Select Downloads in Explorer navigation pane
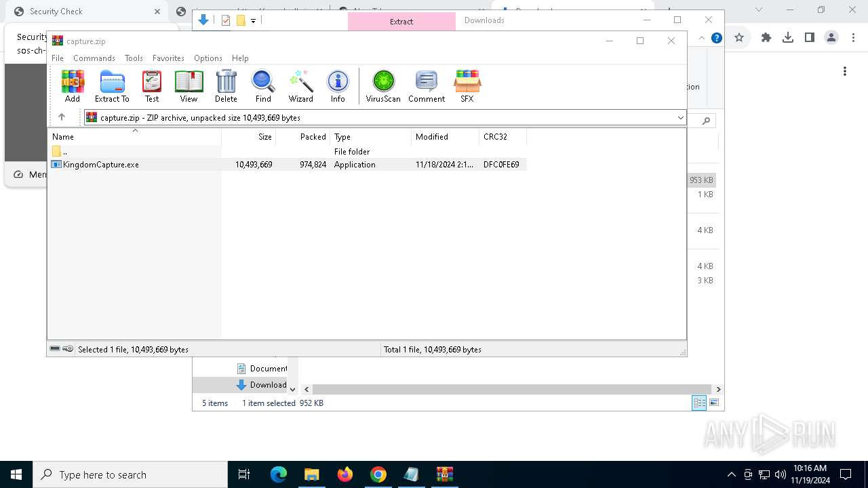868x488 pixels. pos(262,385)
